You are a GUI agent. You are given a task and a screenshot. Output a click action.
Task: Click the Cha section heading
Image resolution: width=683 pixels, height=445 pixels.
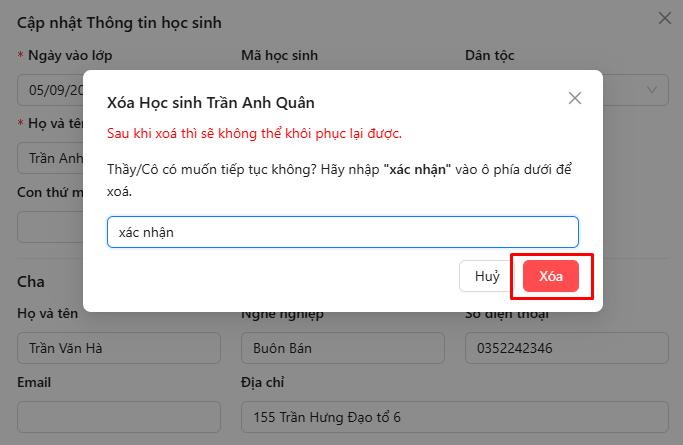pyautogui.click(x=31, y=282)
